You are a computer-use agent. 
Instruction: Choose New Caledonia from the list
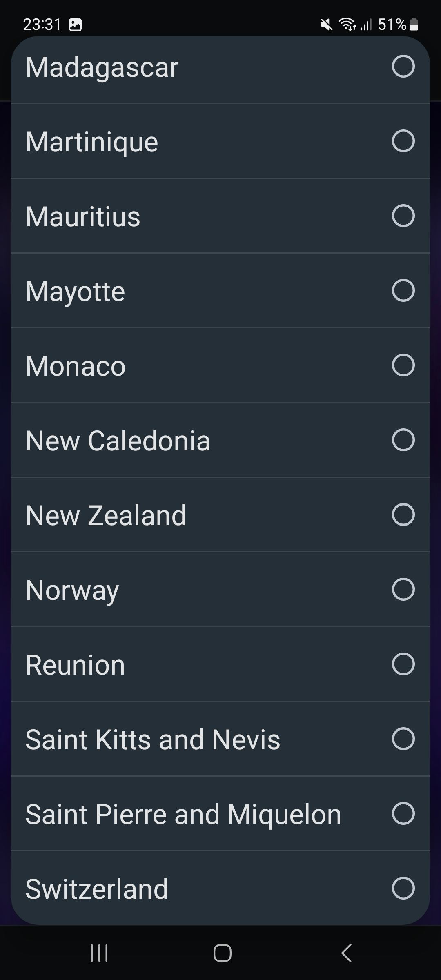coord(118,441)
